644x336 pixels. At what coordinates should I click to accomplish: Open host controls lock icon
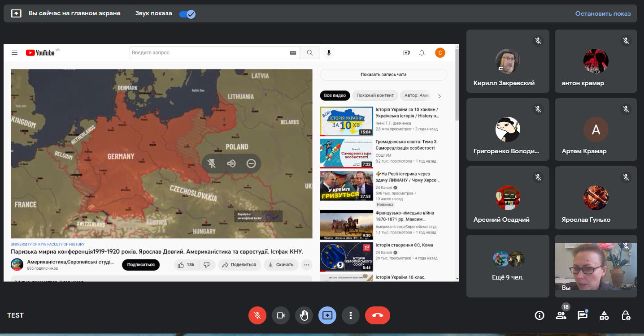coord(626,315)
